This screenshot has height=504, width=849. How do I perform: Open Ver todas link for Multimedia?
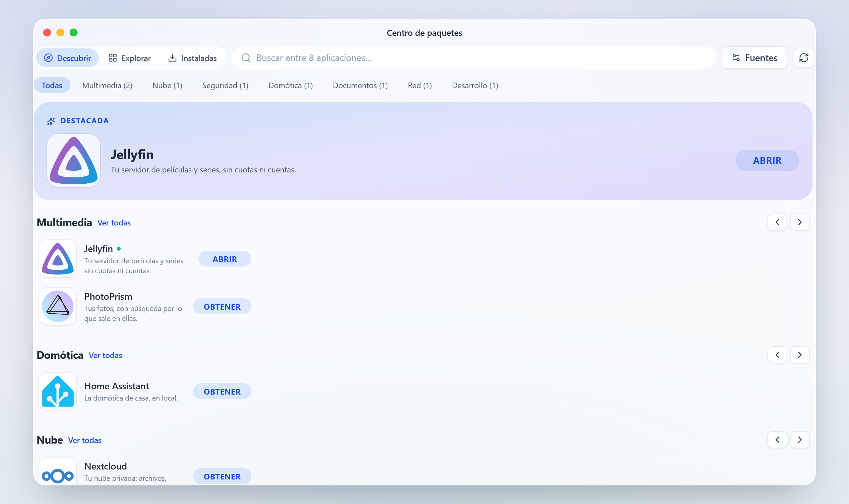tap(114, 223)
